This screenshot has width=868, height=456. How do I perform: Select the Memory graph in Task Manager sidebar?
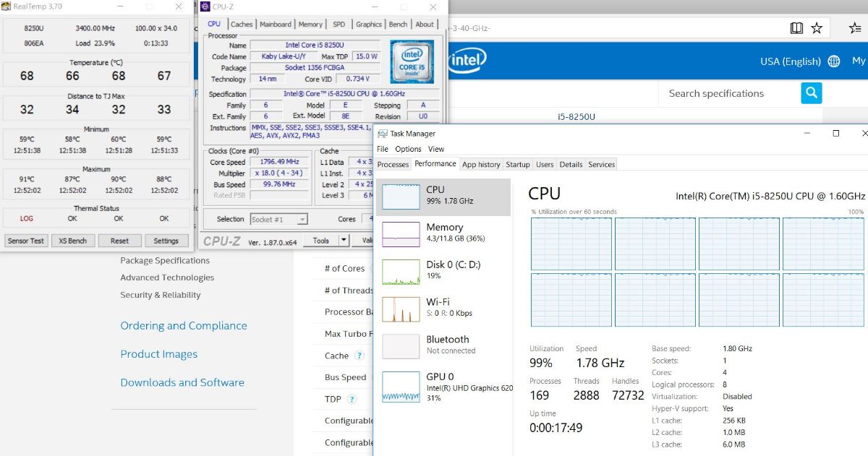click(401, 234)
